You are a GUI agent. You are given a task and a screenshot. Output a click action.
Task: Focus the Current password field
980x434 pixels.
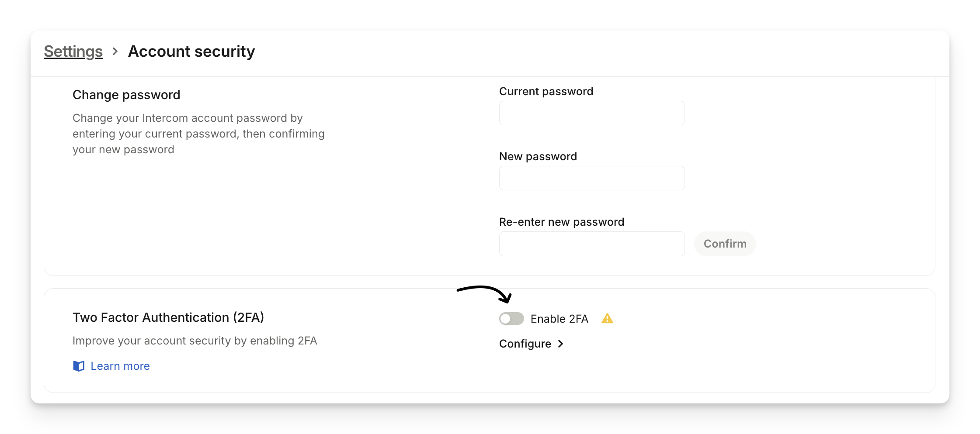tap(591, 113)
